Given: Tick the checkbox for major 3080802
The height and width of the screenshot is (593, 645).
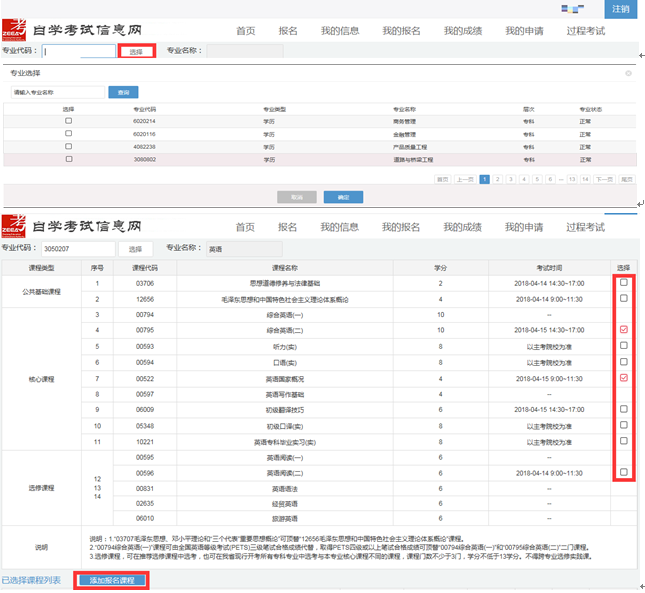Looking at the screenshot, I should pyautogui.click(x=69, y=159).
